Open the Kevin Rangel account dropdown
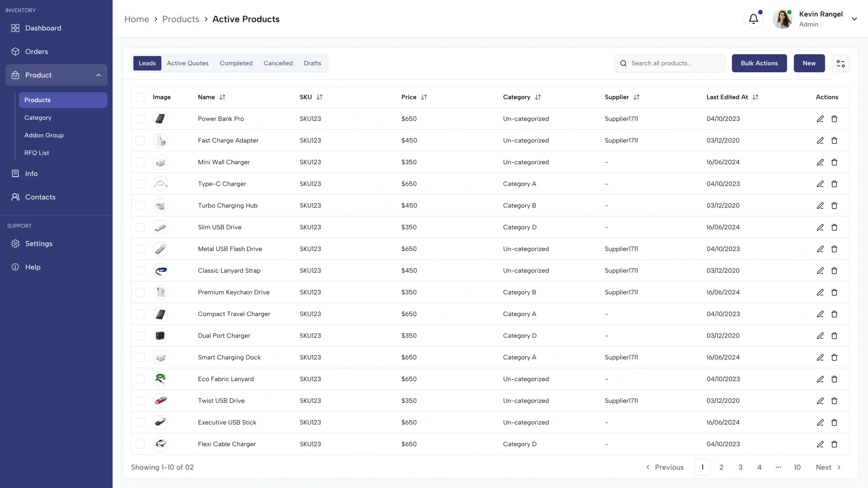Screen dimensions: 868x488 854,19
